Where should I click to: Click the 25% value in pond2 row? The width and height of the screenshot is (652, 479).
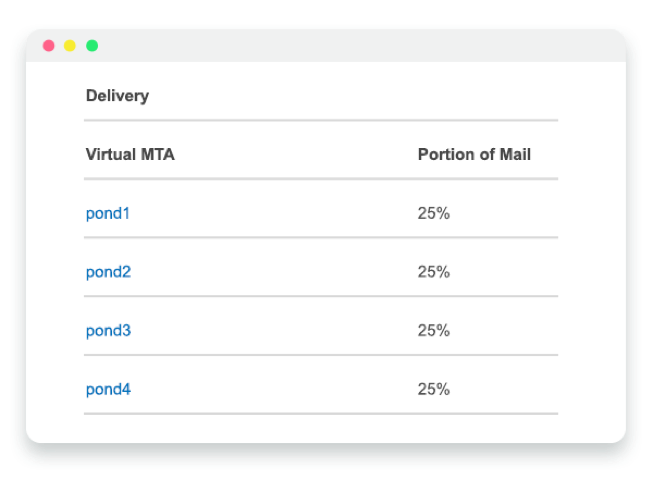click(x=434, y=272)
